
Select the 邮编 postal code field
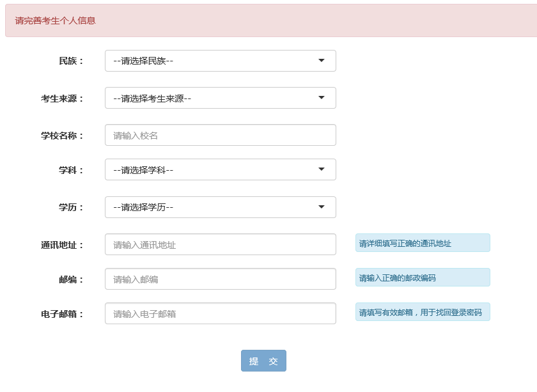(220, 279)
